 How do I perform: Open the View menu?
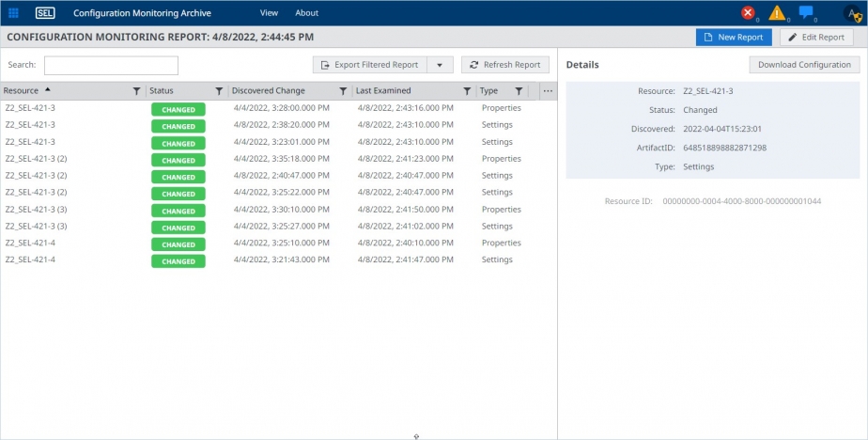tap(269, 13)
